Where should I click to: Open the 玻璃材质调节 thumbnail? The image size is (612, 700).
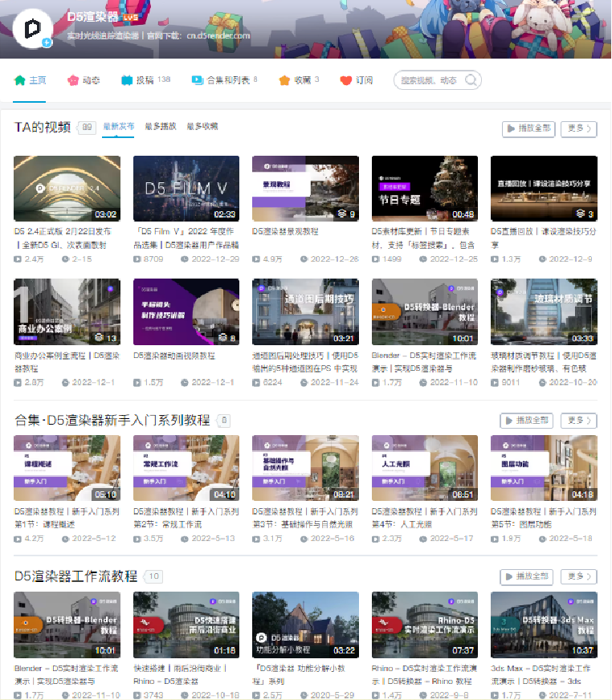coord(544,312)
